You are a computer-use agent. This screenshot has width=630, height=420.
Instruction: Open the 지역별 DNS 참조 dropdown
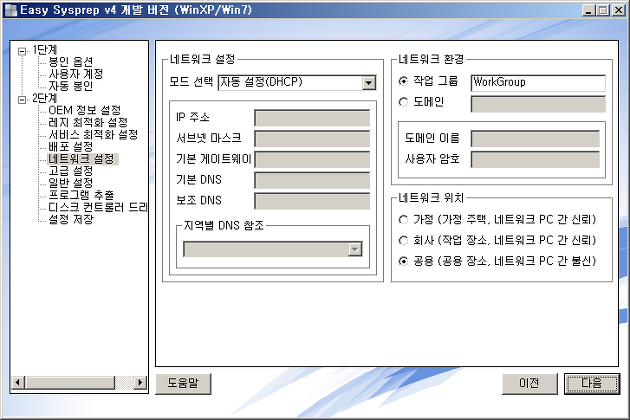click(x=354, y=250)
